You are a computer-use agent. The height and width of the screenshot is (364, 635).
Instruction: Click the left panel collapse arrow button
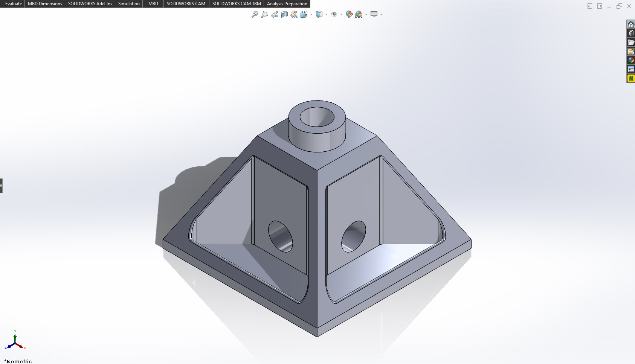(590, 6)
